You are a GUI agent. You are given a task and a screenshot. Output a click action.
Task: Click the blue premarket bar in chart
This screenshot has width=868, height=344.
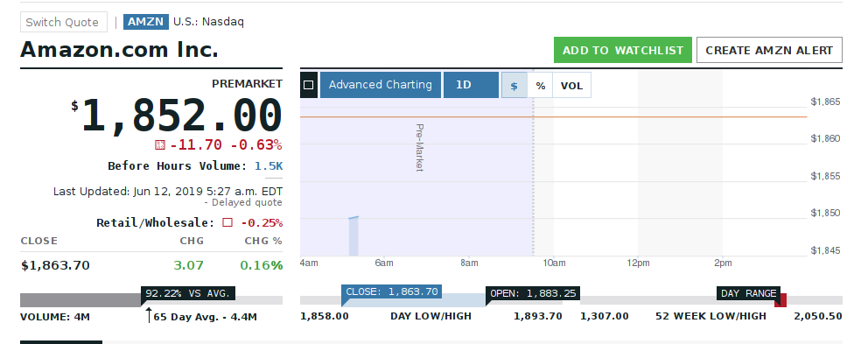click(353, 236)
